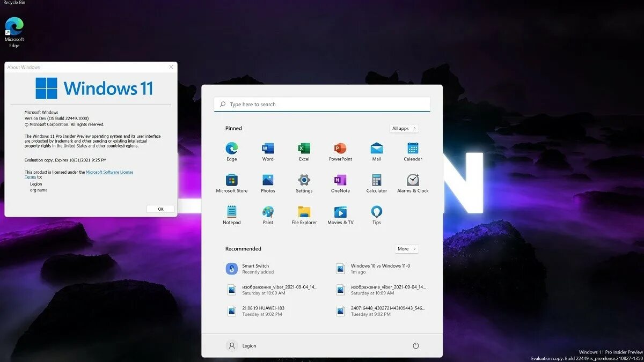Open the Tips app

click(377, 215)
